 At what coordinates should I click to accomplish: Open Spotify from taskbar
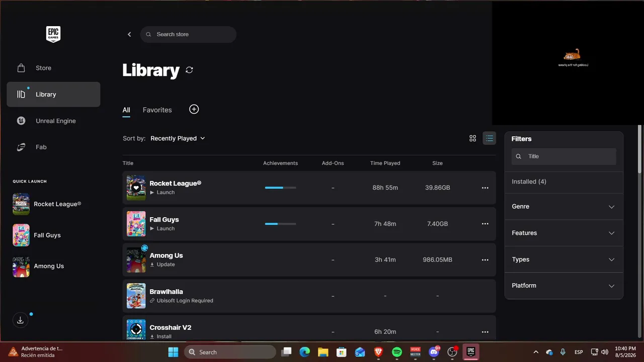click(x=397, y=352)
